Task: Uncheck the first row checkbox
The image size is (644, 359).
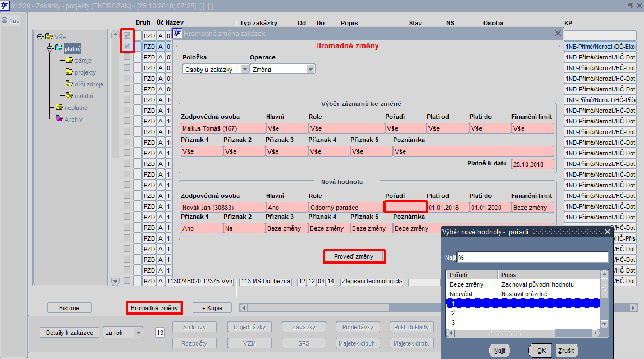Action: pos(127,36)
